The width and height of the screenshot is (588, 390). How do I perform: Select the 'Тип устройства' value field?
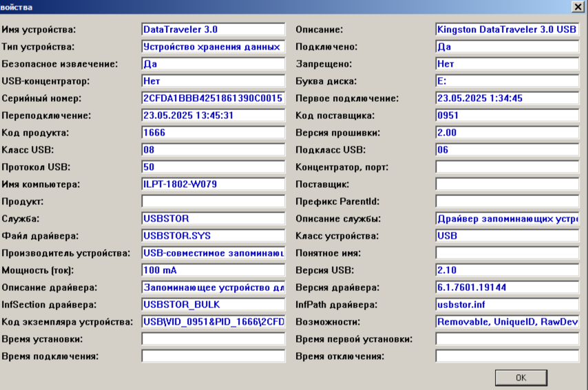click(213, 47)
